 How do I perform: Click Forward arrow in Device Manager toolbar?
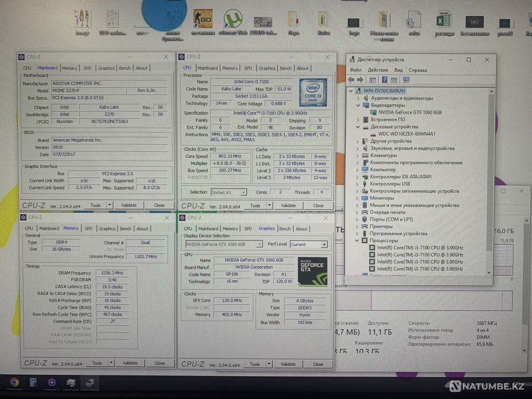pyautogui.click(x=360, y=80)
